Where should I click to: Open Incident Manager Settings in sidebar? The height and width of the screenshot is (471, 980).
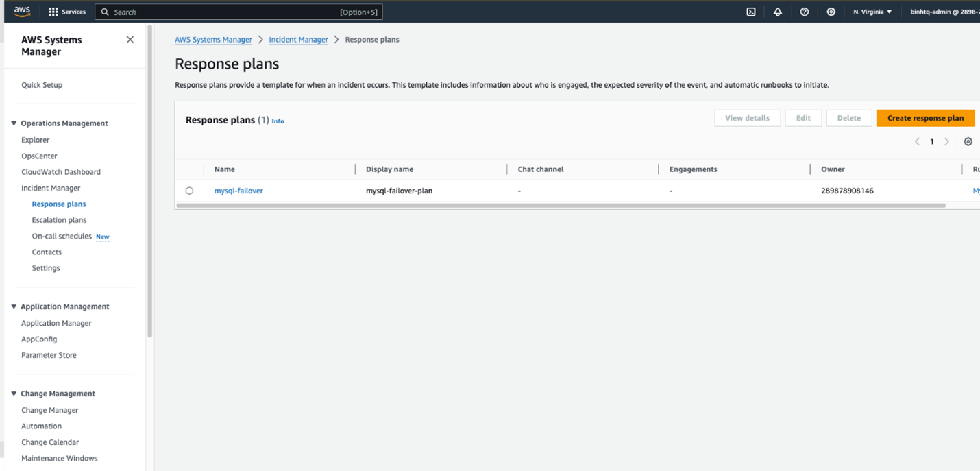46,268
